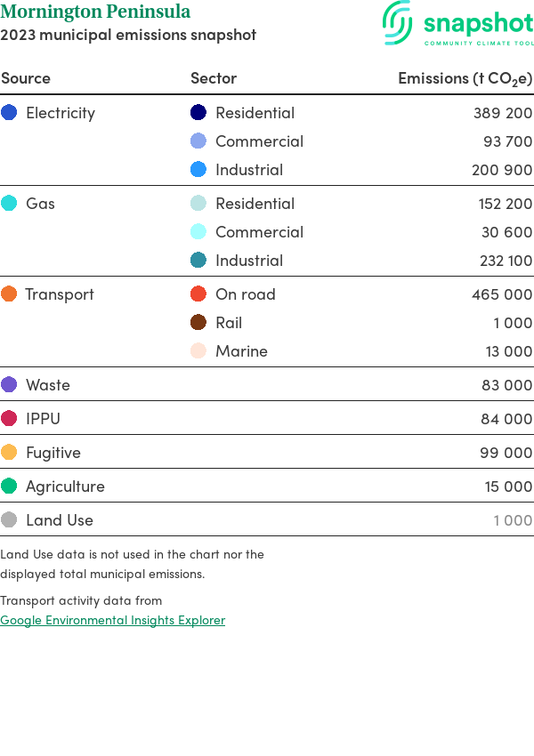The image size is (534, 756).
Task: Click the blue Electricity source dot
Action: [9, 113]
